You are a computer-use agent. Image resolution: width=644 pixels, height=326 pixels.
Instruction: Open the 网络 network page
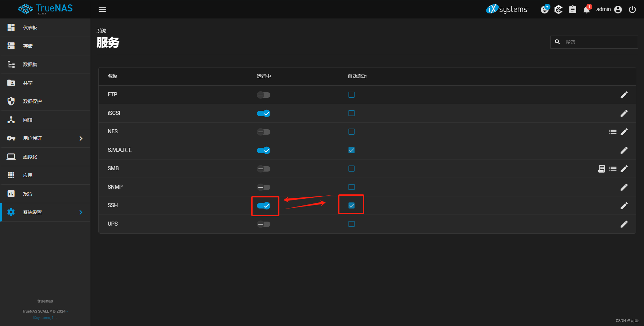(x=45, y=120)
